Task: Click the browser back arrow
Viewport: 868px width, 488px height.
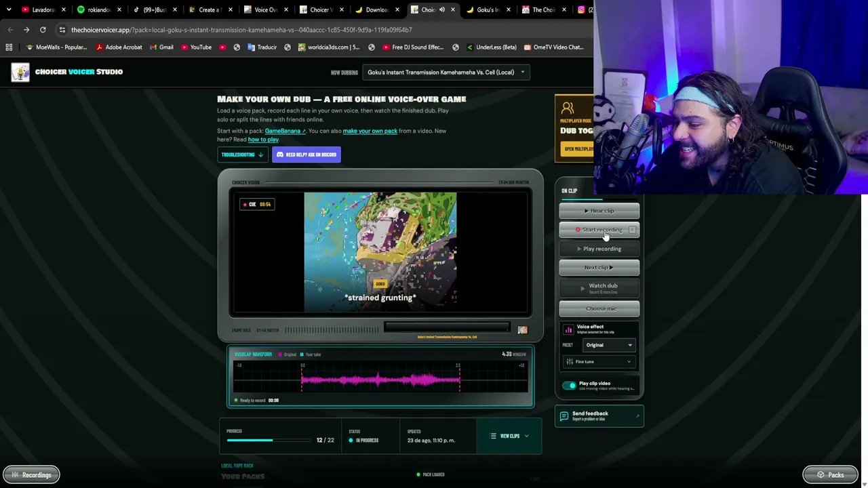Action: [x=10, y=30]
